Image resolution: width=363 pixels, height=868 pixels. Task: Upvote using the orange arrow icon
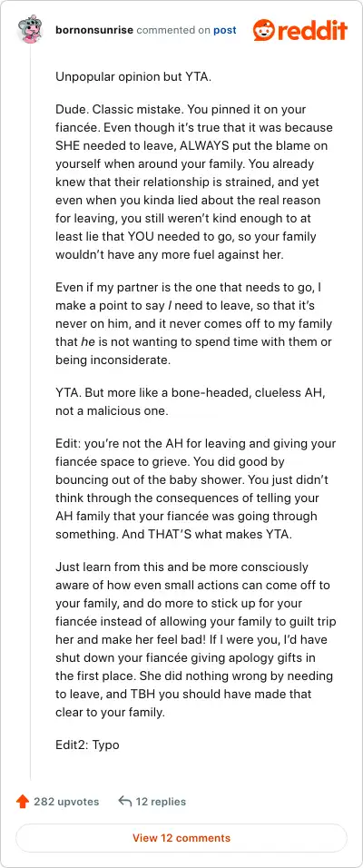[23, 801]
